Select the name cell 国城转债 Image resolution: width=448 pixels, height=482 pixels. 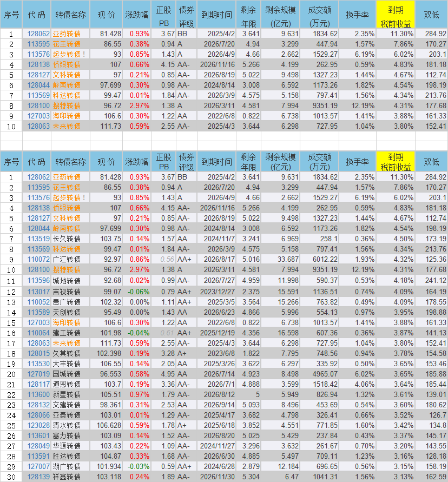coord(67,374)
